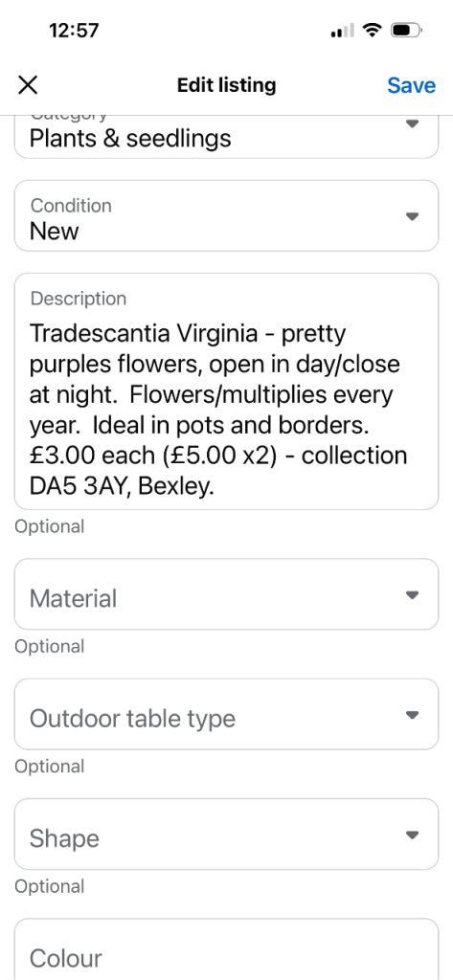
Task: Close the Edit listing screen with X
Action: click(28, 85)
